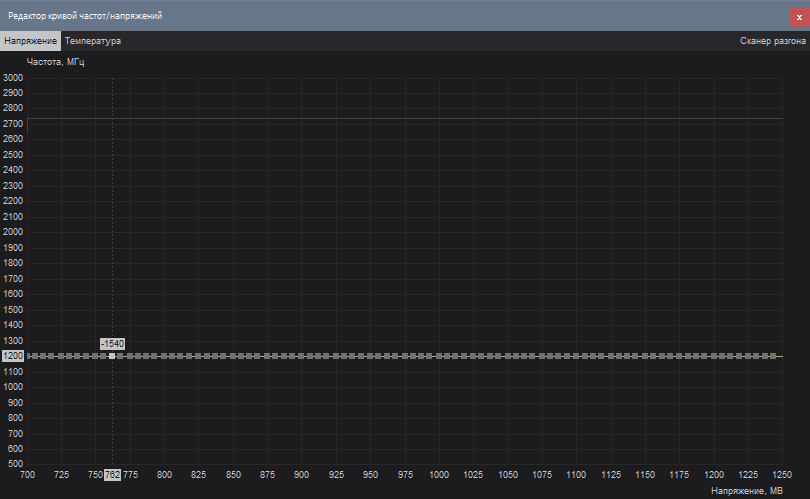The width and height of the screenshot is (810, 499).
Task: Click the 1150 voltage axis label
Action: pyautogui.click(x=645, y=475)
